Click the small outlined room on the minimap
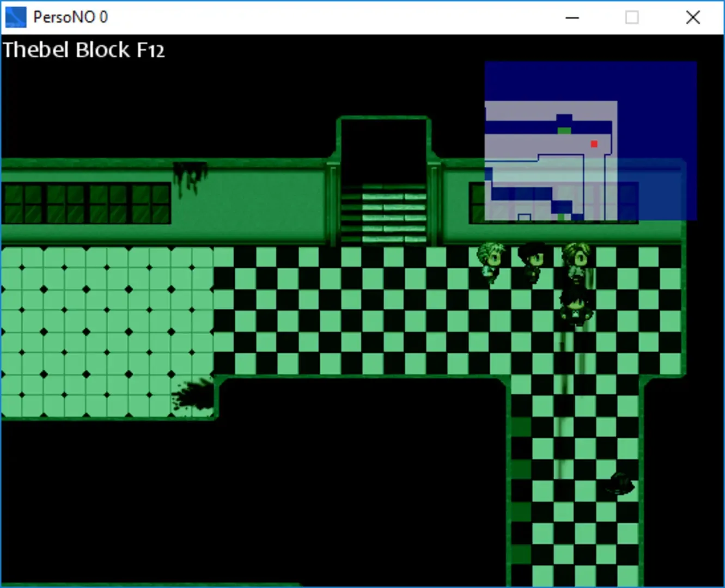 [x=524, y=217]
